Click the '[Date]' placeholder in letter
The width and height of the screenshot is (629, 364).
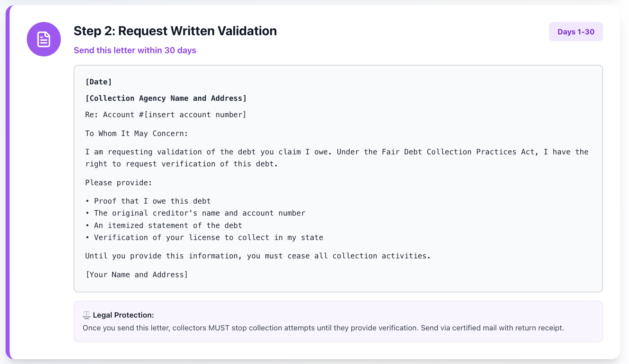tap(98, 82)
